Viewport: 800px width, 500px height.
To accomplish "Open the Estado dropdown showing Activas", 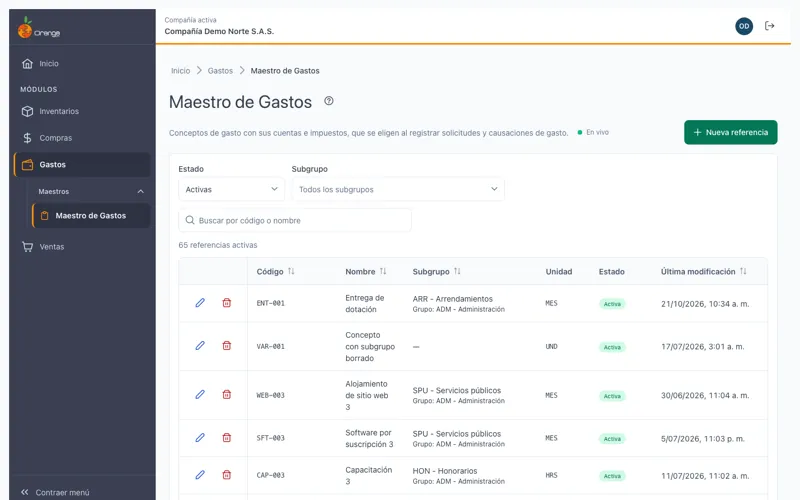I will [231, 189].
